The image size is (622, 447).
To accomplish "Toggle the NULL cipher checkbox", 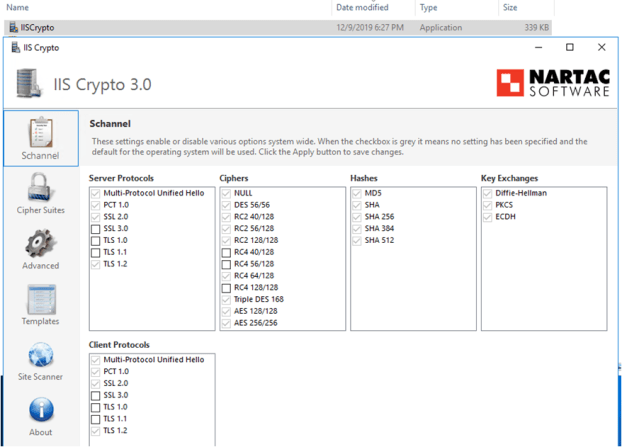I will coord(226,194).
